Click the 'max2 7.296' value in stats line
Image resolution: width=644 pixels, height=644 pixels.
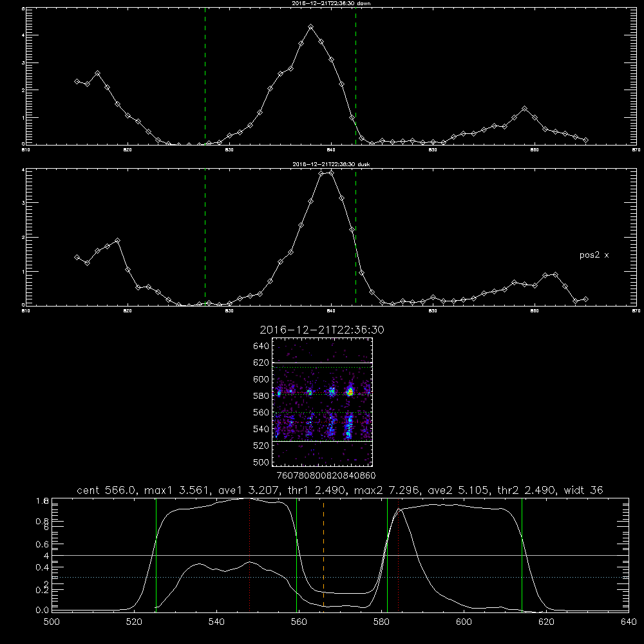tap(386, 490)
